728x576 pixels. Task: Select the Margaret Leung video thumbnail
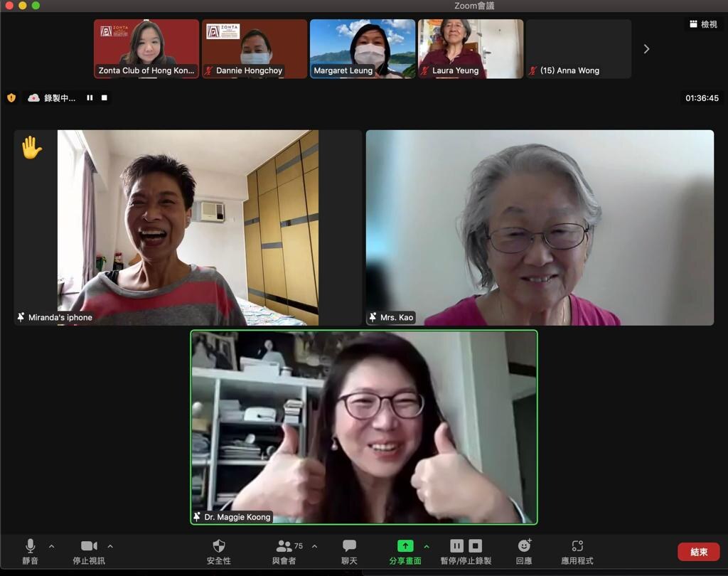(363, 48)
